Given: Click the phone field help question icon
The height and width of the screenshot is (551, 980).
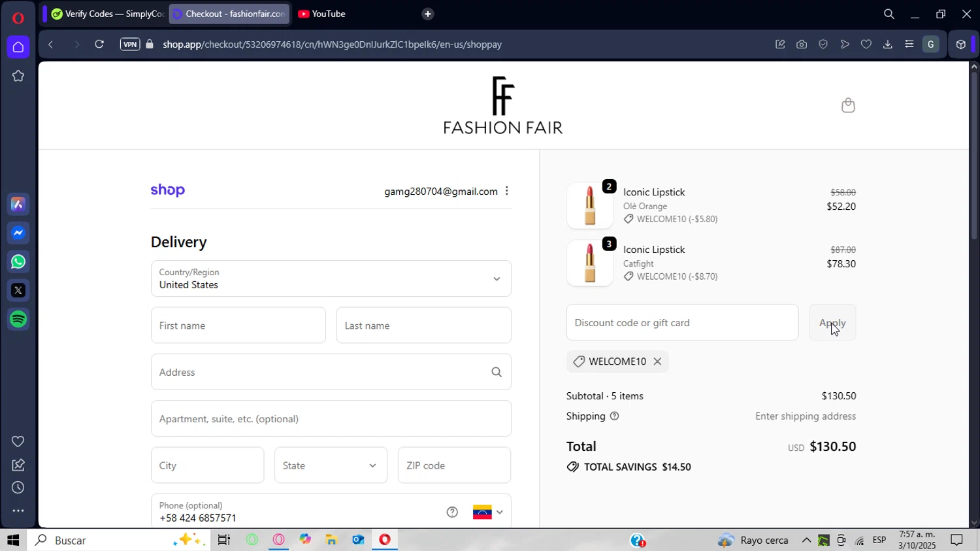Looking at the screenshot, I should pos(452,512).
